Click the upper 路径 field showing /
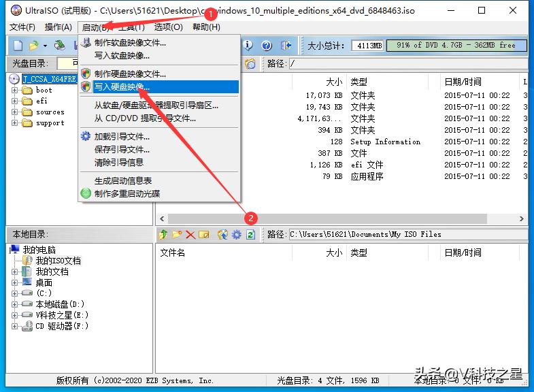534x392 pixels. click(x=408, y=64)
